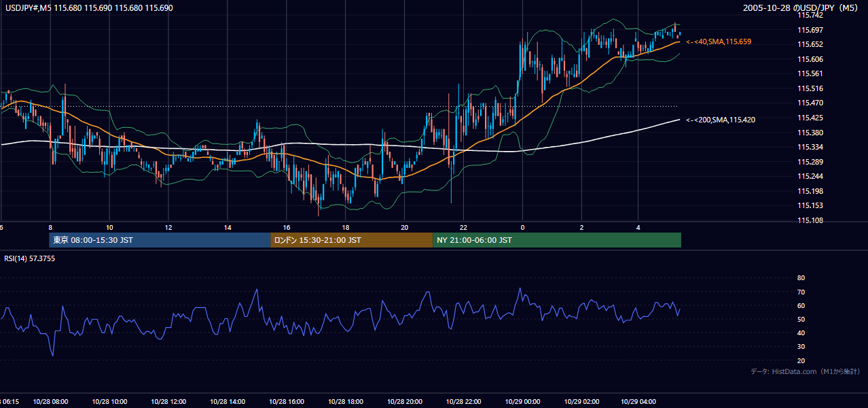
Task: Click hour tick 2 under price chart
Action: pos(582,228)
